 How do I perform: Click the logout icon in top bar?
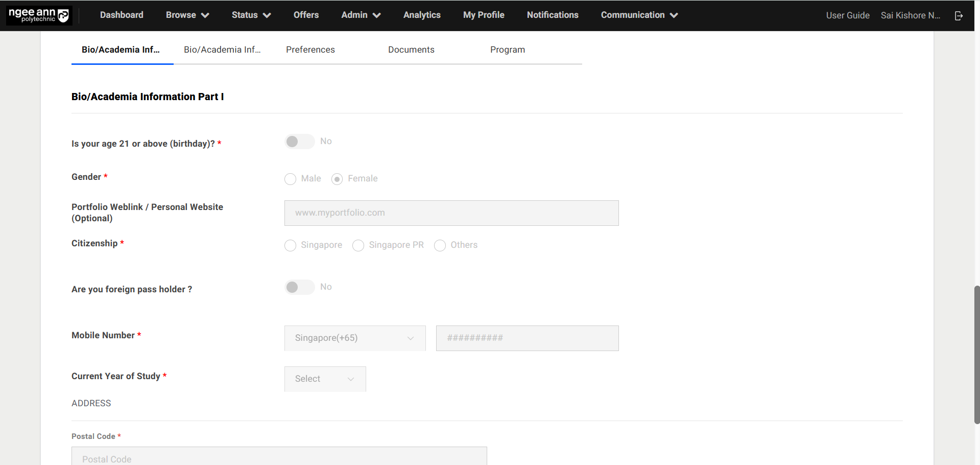[x=959, y=16]
